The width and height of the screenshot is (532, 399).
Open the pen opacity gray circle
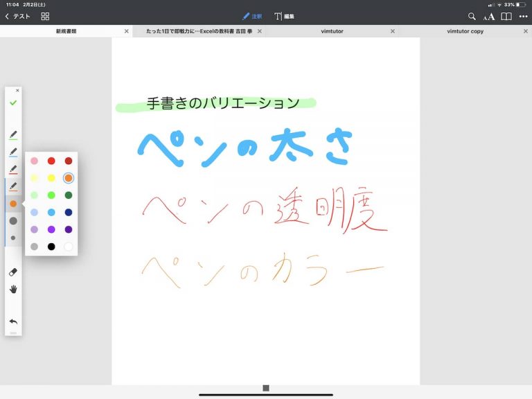coord(13,221)
